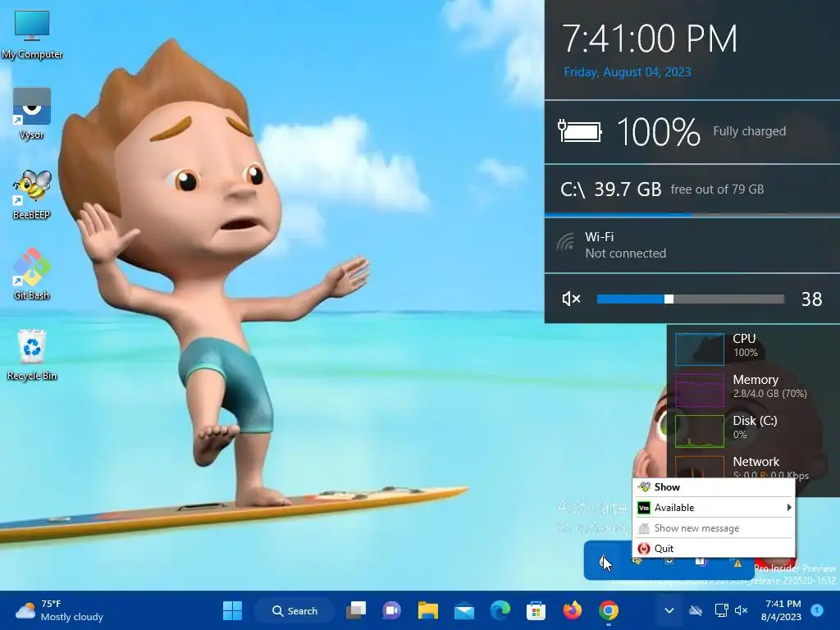Viewport: 840px width, 630px height.
Task: Click the volume level number 38
Action: click(x=811, y=299)
